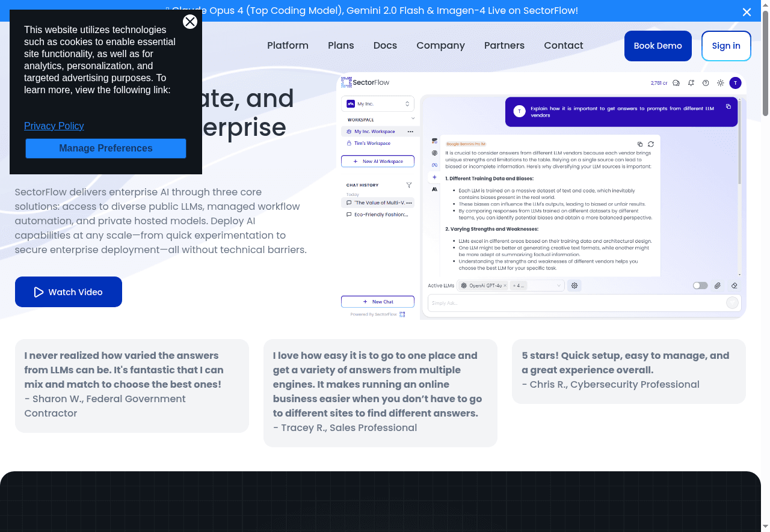
Task: Click the eraser icon near chat input
Action: click(x=734, y=286)
